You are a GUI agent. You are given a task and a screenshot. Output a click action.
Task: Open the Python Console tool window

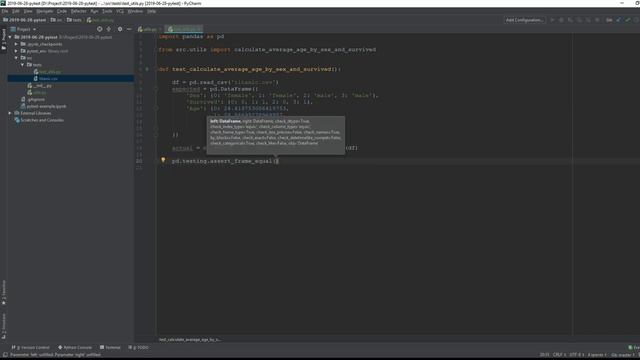75,347
